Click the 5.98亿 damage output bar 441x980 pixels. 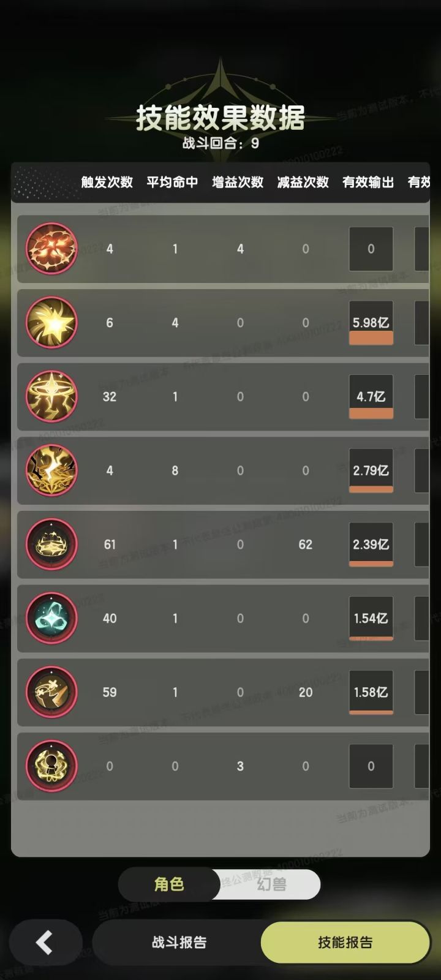click(371, 323)
